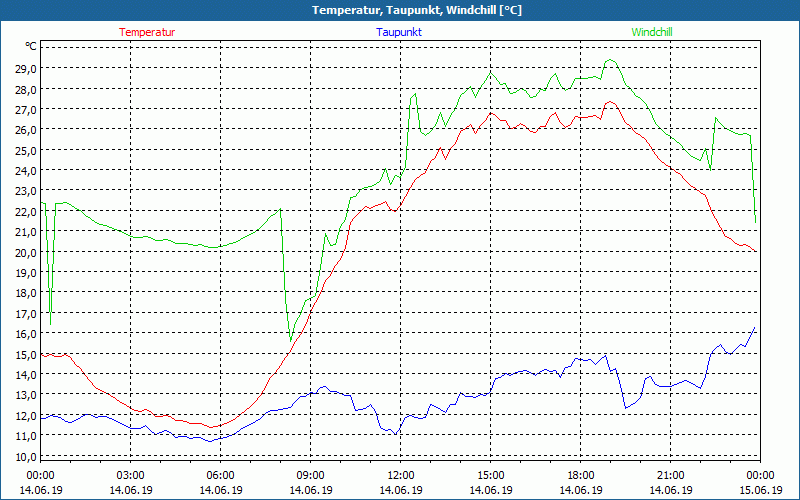Viewport: 800px width, 500px height.
Task: Click the 19,0 y-axis value
Action: click(26, 273)
